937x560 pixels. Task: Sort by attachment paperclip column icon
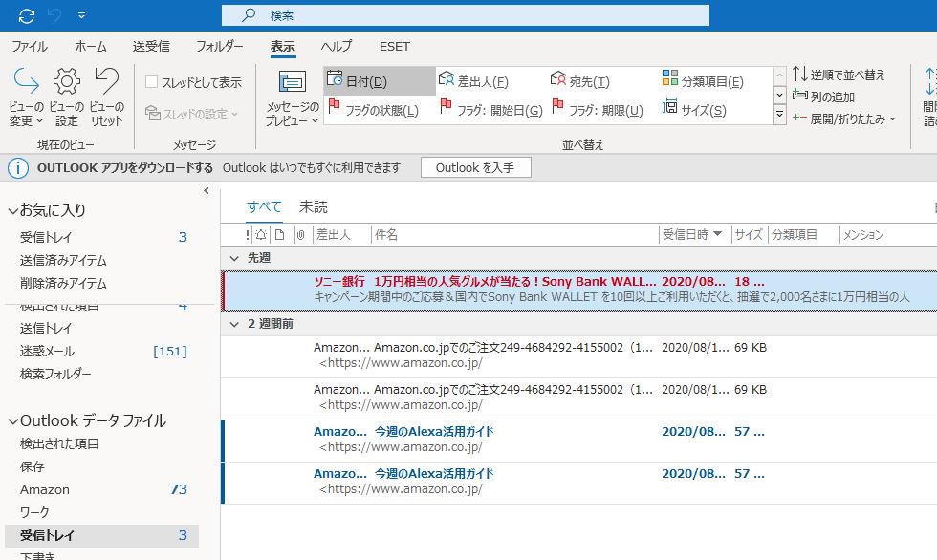(300, 235)
